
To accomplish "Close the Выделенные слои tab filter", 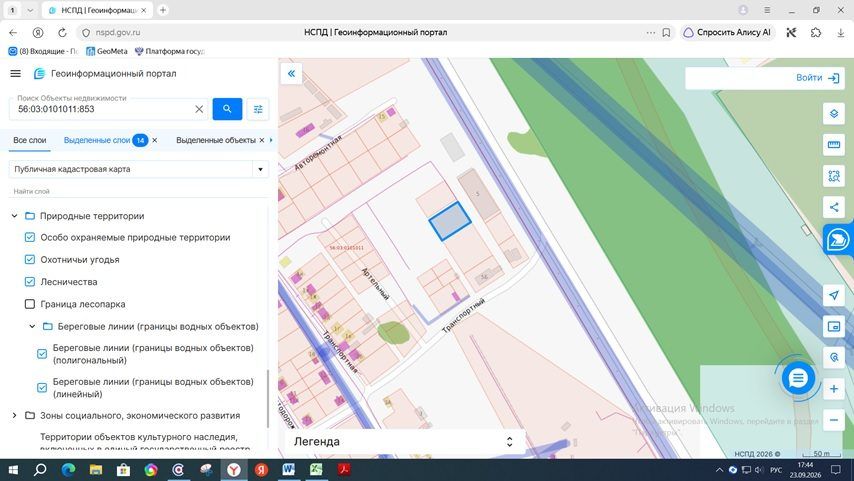I will (x=155, y=141).
